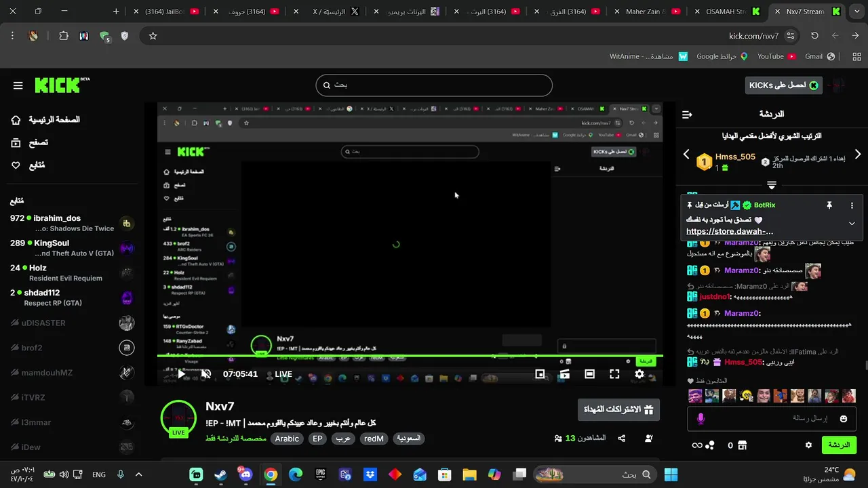Open Chrome three-dot menu
The image size is (868, 488).
click(x=12, y=36)
